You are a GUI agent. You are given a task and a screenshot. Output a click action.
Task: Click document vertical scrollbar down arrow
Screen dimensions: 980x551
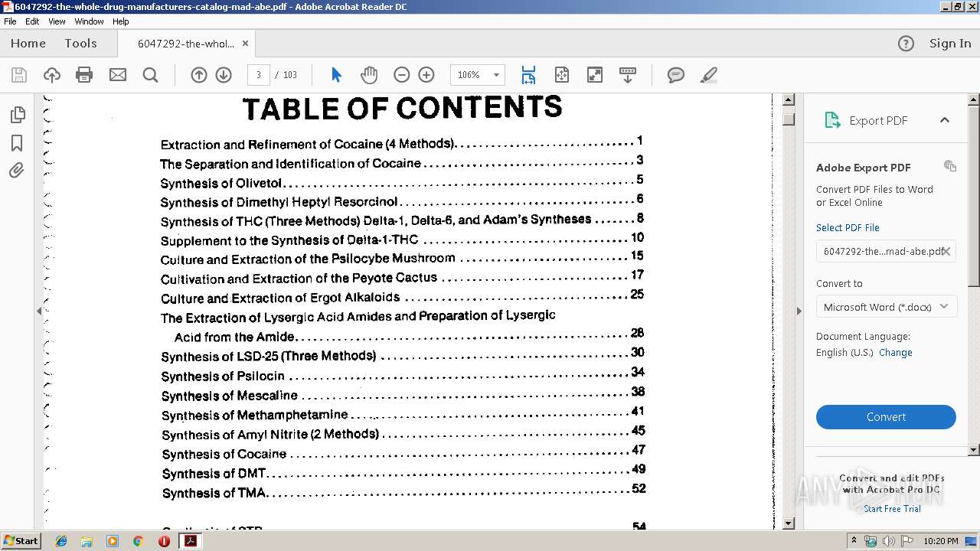[789, 523]
